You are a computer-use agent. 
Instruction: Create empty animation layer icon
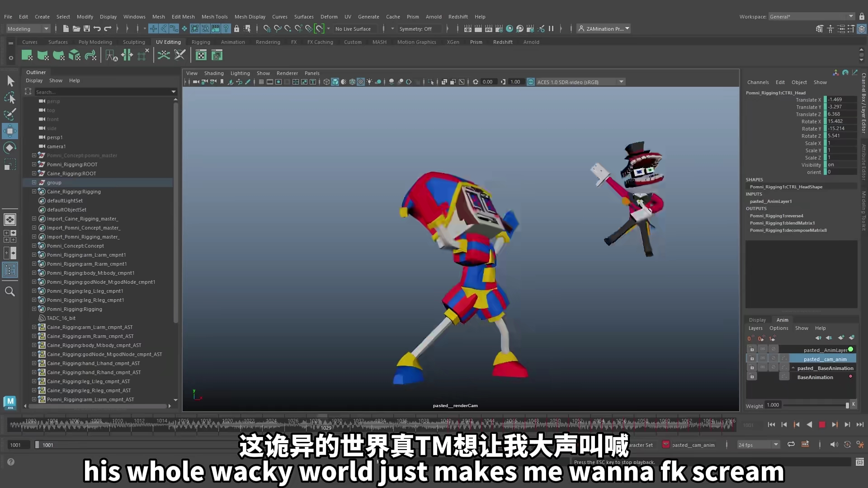coord(841,338)
